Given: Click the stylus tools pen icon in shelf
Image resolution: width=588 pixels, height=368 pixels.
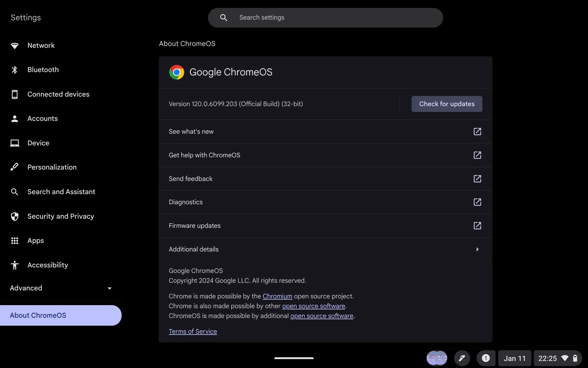Looking at the screenshot, I should coord(462,358).
